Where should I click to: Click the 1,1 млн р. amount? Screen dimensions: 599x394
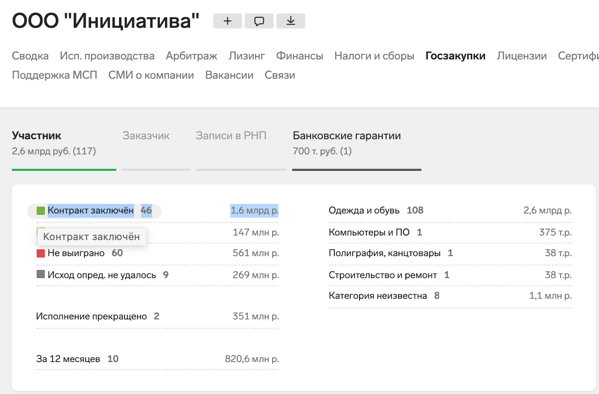(x=550, y=296)
